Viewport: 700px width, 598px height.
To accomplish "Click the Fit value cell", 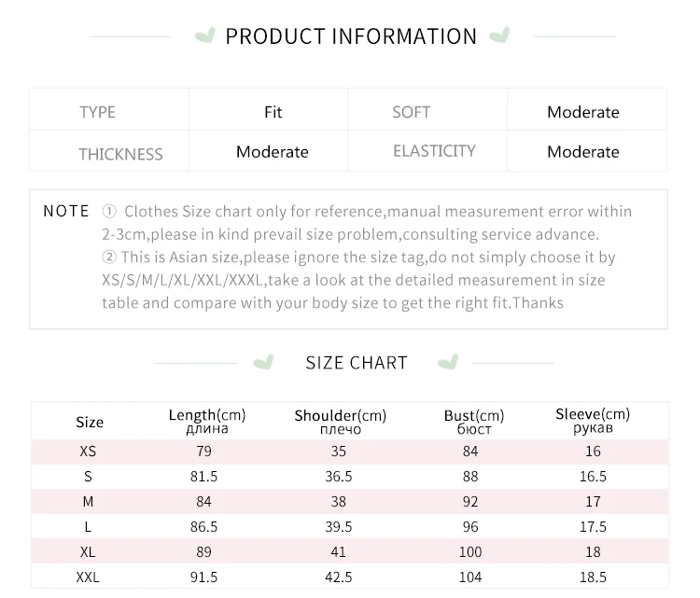I will [x=273, y=112].
